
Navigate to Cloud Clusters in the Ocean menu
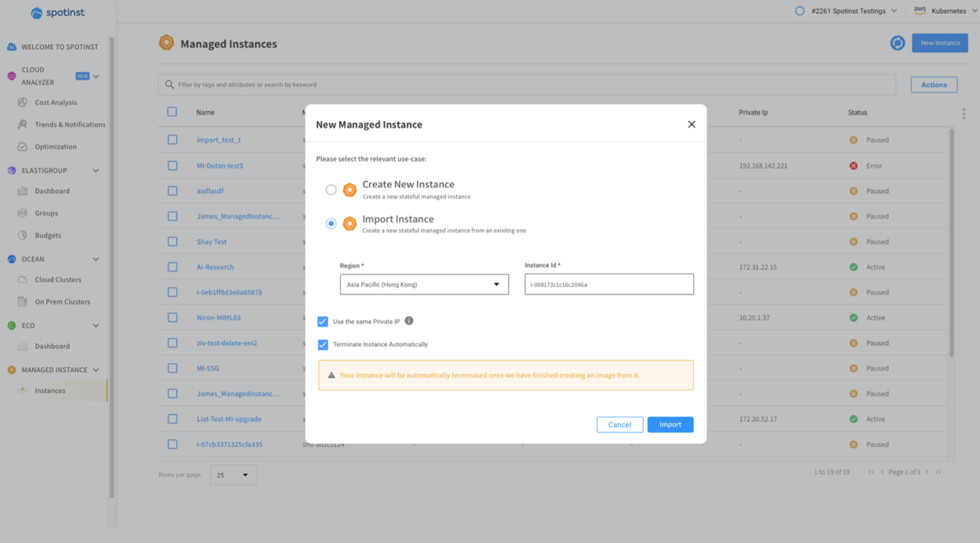tap(58, 280)
